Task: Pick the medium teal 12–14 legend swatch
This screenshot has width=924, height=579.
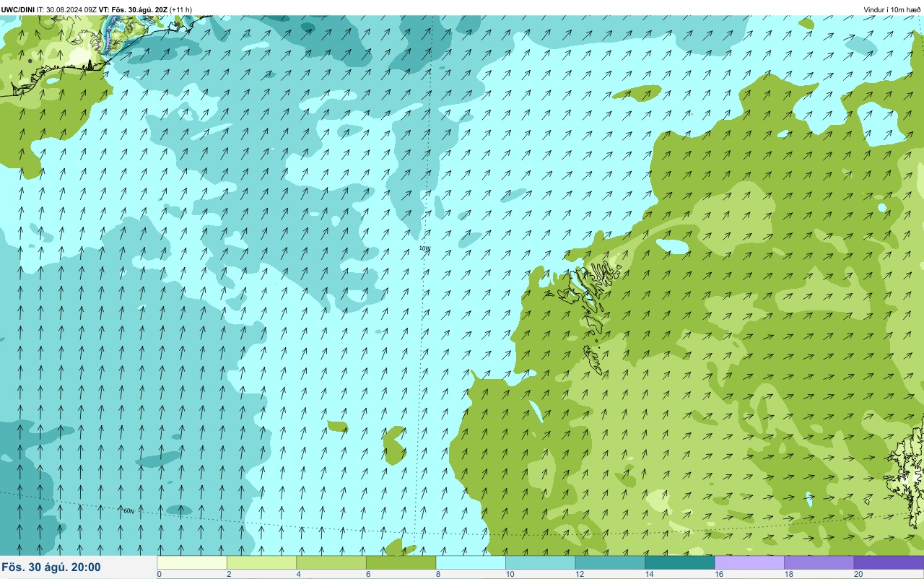Action: pyautogui.click(x=610, y=562)
